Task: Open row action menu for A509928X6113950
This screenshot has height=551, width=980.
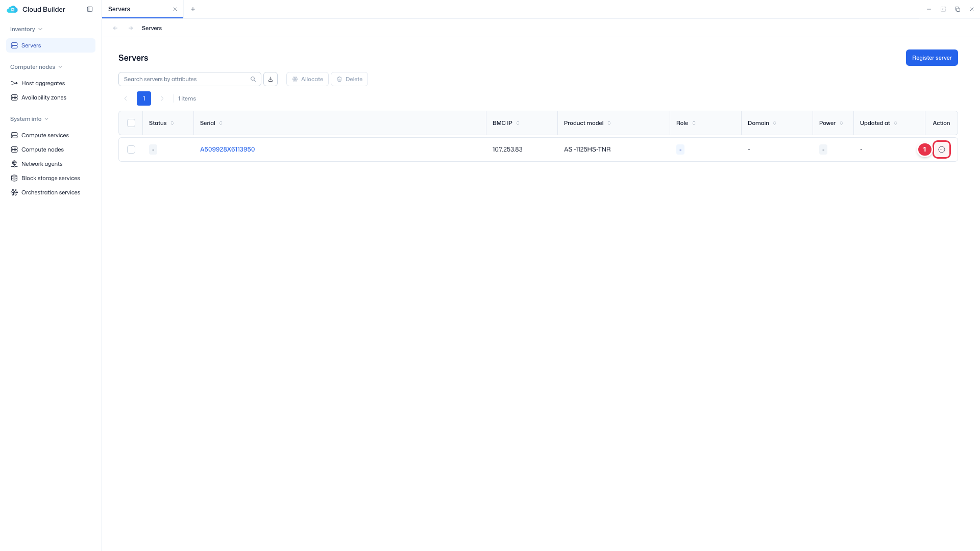Action: coord(942,149)
